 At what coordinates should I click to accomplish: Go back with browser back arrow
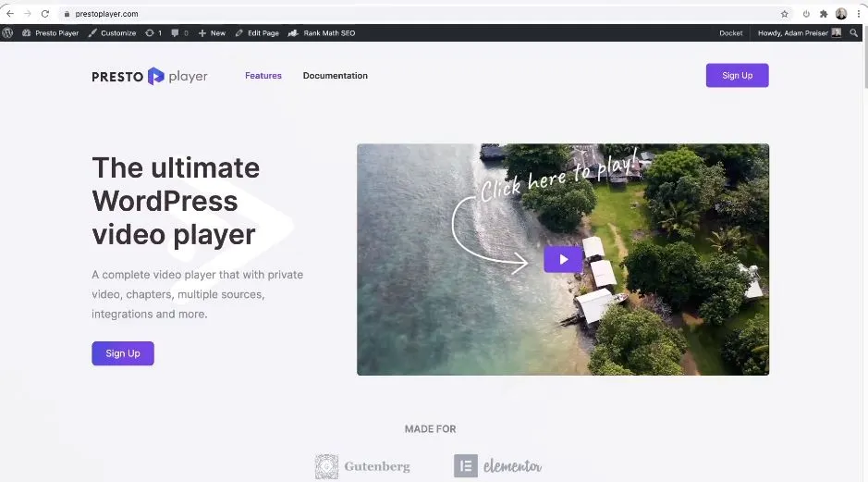point(10,14)
